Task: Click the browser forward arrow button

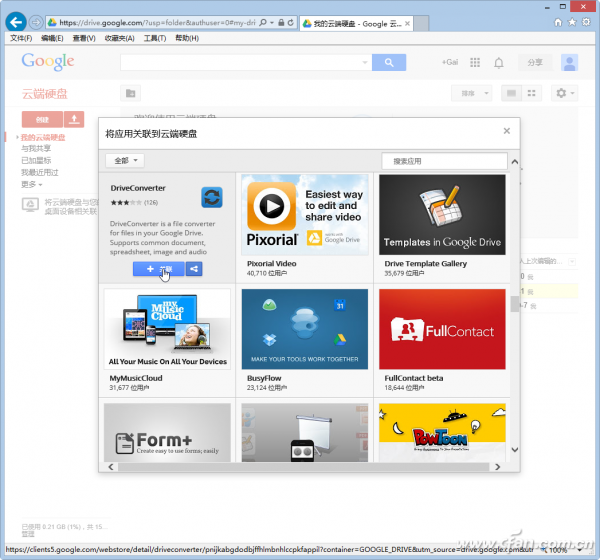Action: click(36, 23)
